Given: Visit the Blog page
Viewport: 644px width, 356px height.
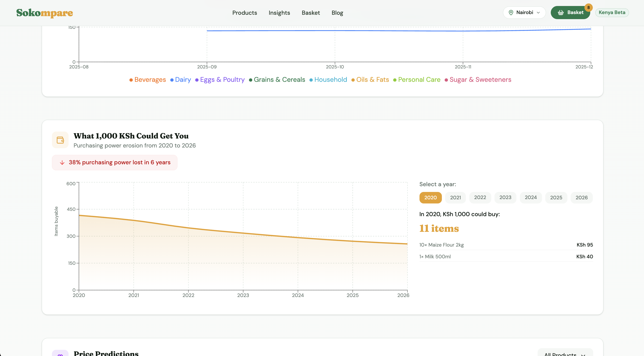Looking at the screenshot, I should click(x=337, y=13).
